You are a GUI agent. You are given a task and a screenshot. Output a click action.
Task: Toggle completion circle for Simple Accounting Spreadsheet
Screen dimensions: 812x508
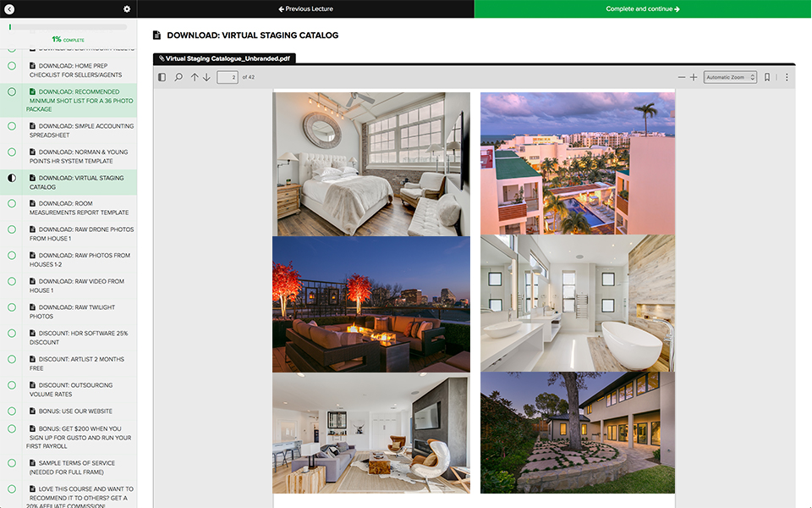(11, 126)
